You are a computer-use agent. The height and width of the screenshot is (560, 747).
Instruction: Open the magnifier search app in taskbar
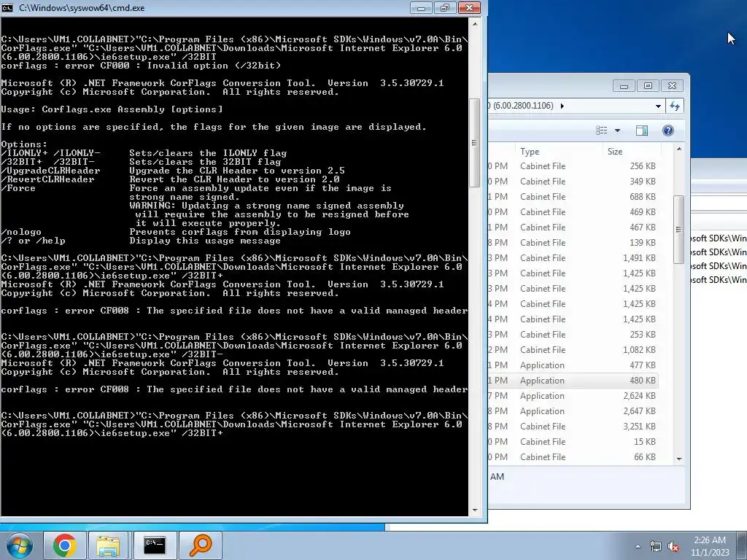tap(200, 545)
